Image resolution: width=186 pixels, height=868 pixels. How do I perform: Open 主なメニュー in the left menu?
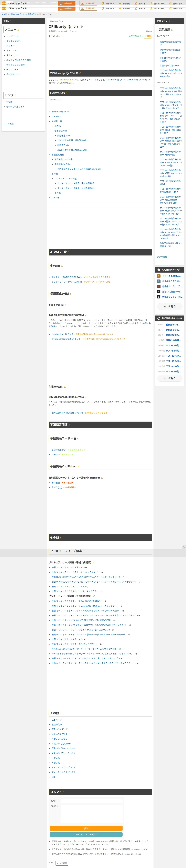(x=12, y=55)
